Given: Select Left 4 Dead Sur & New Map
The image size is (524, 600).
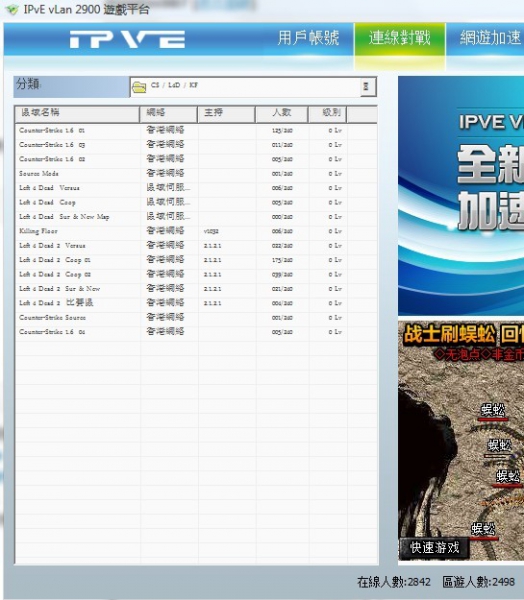Looking at the screenshot, I should tap(196, 217).
